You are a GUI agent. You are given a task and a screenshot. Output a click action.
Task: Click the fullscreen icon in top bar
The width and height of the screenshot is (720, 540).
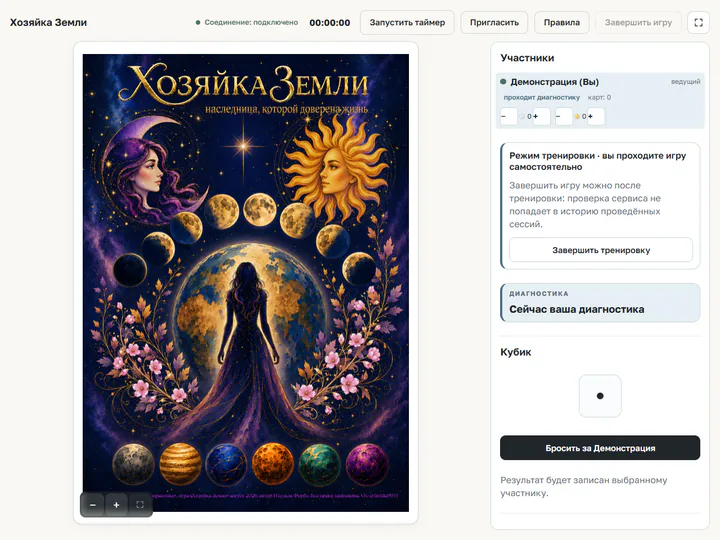click(698, 22)
